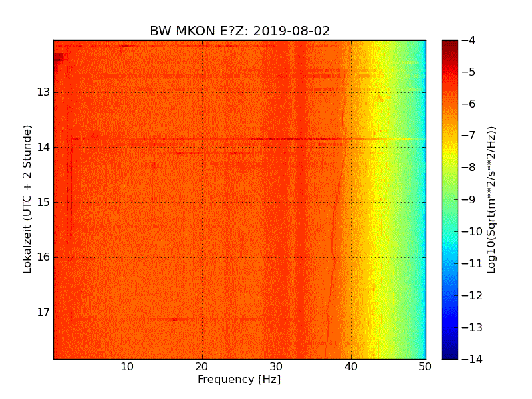Click the plot title BW MKON E?Z: 2019-08-02
The height and width of the screenshot is (399, 532).
(x=239, y=31)
